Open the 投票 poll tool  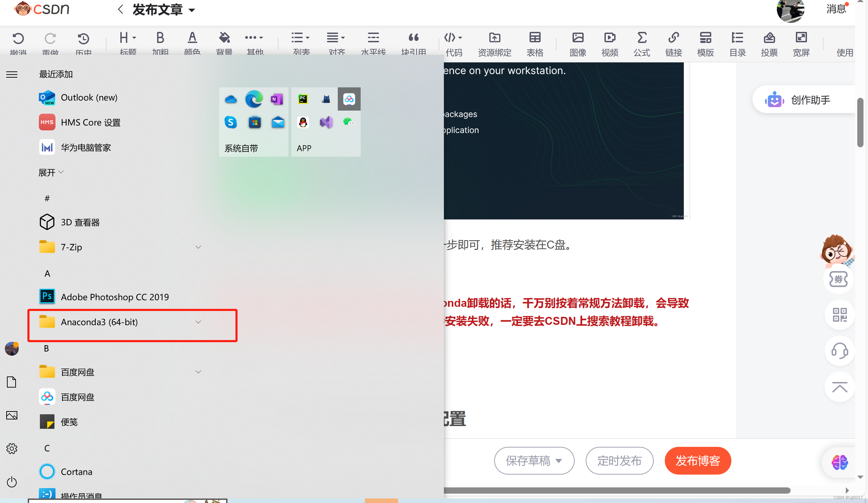(x=769, y=38)
